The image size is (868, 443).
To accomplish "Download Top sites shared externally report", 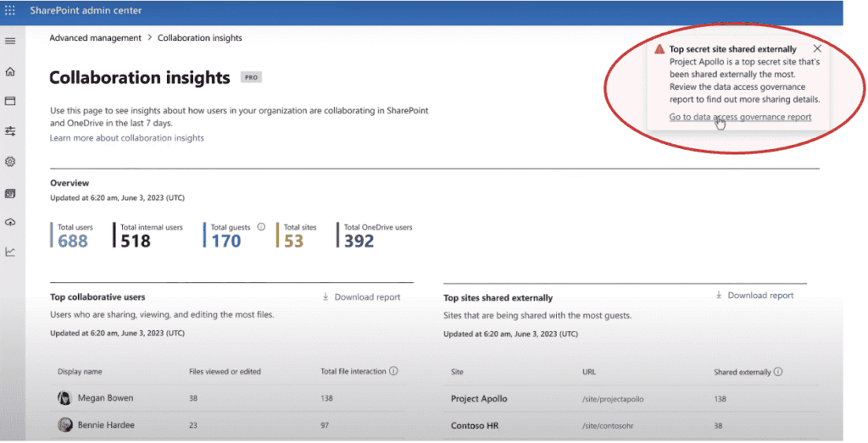I will [754, 296].
